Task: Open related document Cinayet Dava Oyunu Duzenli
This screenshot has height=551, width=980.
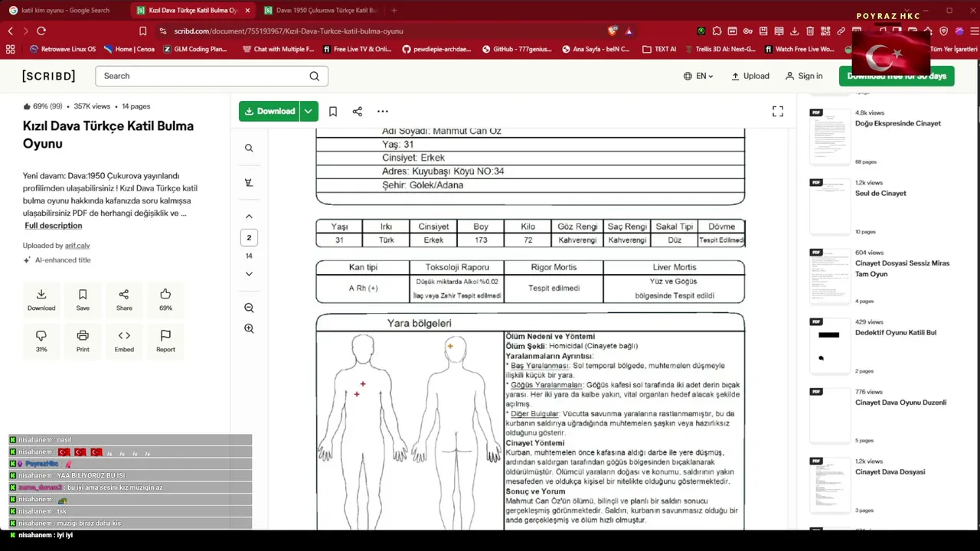Action: [x=900, y=403]
